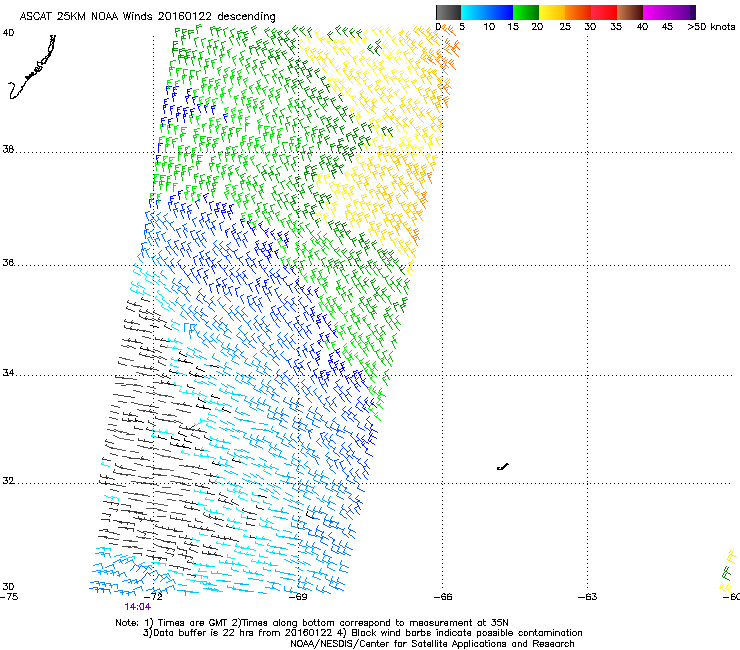
Task: Click the yellow 20-25 knots legend segment
Action: tap(552, 12)
